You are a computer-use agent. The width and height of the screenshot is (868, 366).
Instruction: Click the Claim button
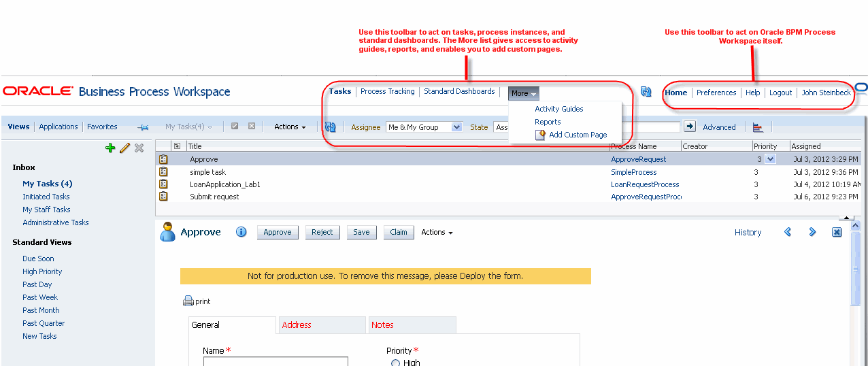pyautogui.click(x=399, y=232)
